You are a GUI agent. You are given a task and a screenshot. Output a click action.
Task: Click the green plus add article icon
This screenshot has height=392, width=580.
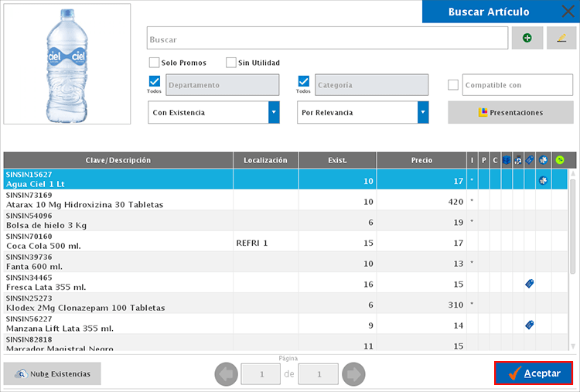(x=527, y=38)
